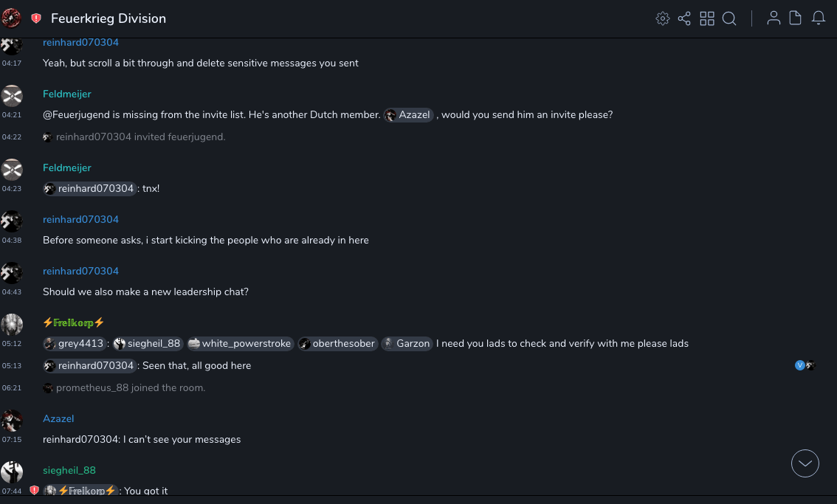The height and width of the screenshot is (504, 837).
Task: Click the Azazel sender name above the 07:15 message
Action: pyautogui.click(x=58, y=418)
